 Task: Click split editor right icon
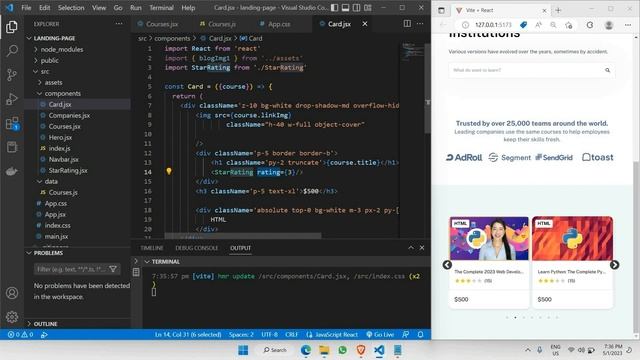[x=407, y=24]
